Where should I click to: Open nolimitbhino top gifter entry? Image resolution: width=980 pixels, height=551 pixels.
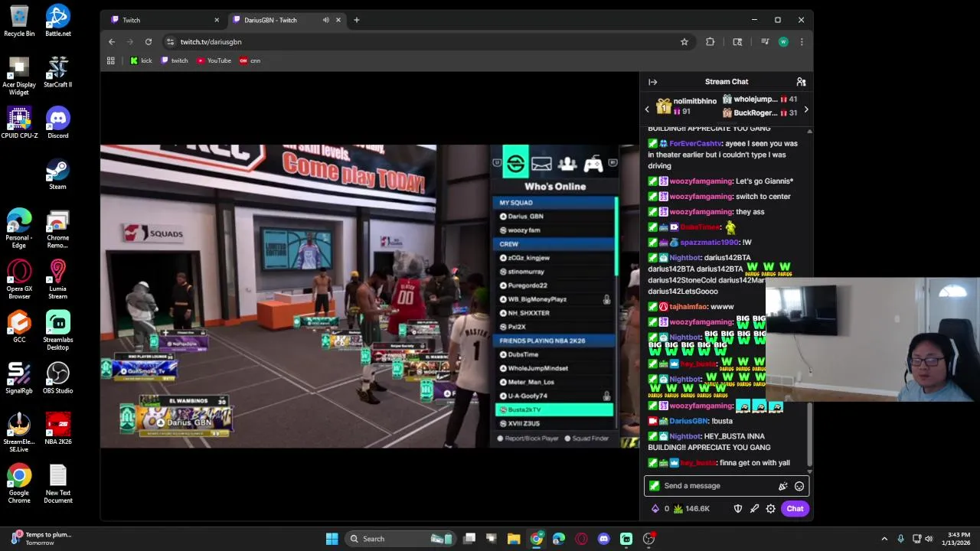[x=687, y=106]
